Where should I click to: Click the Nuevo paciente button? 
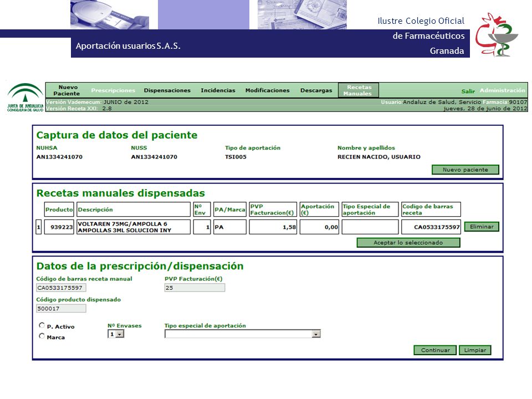(x=465, y=170)
